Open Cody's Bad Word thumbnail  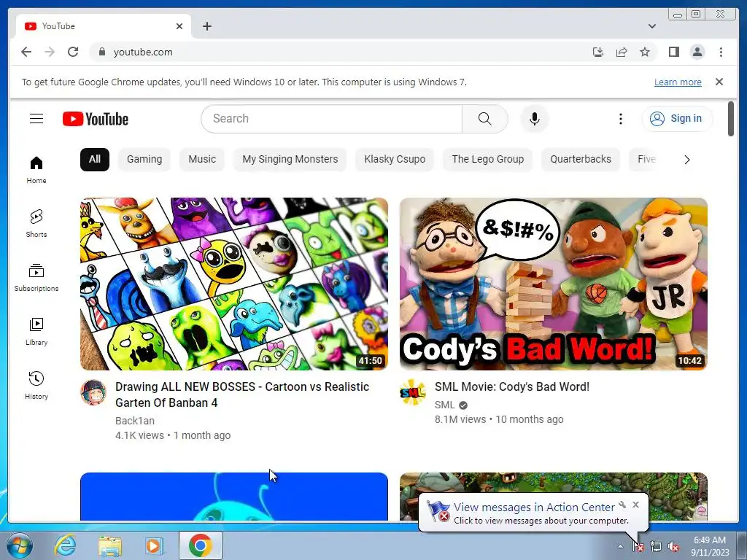553,284
